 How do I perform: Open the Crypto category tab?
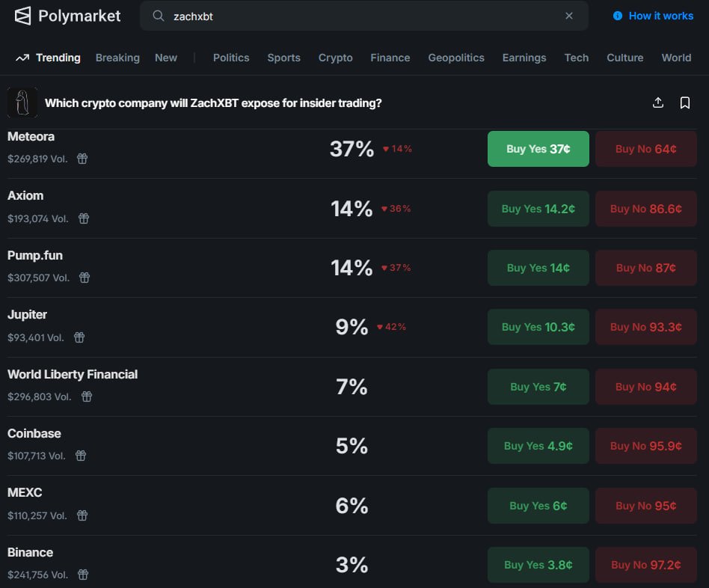(335, 58)
